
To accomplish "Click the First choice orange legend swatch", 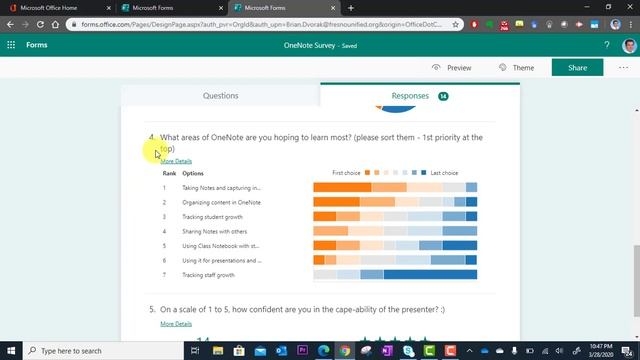I will click(367, 173).
